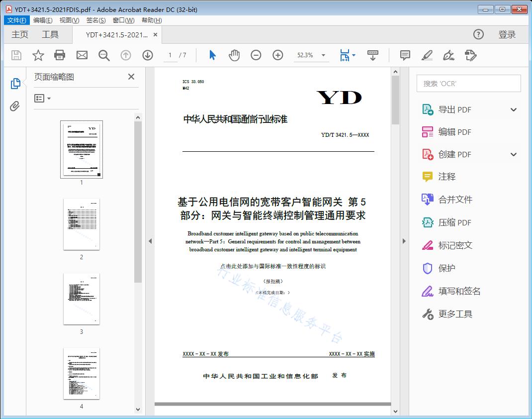
Task: Click the Email document icon
Action: coord(82,55)
